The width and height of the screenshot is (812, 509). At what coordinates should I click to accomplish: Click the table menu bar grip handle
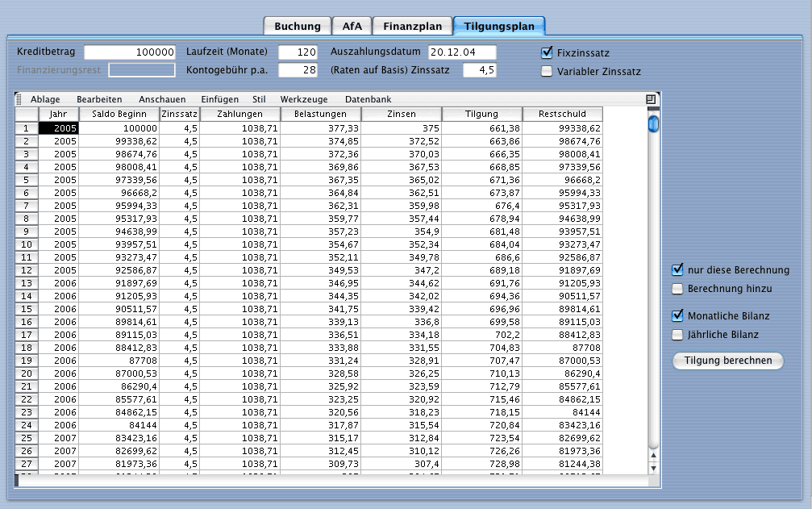pyautogui.click(x=19, y=99)
